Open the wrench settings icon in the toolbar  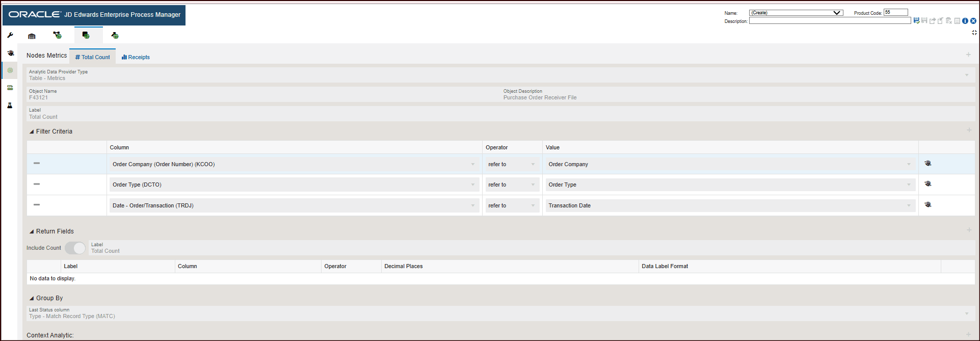10,36
